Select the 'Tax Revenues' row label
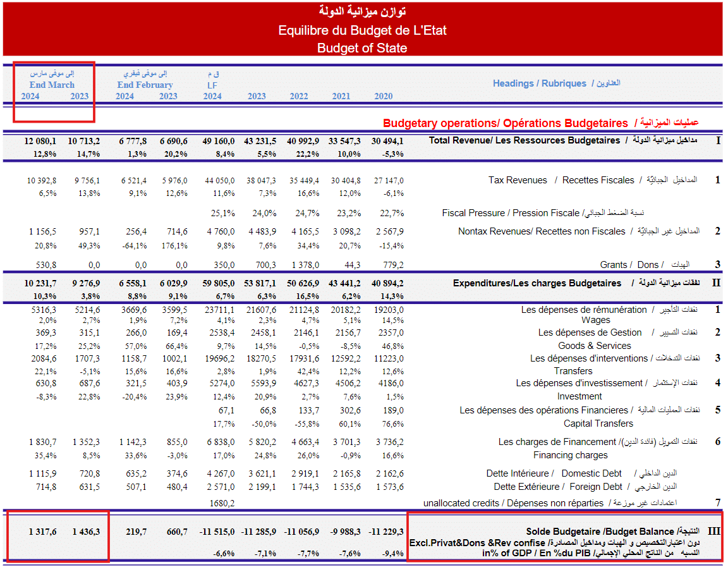The image size is (728, 567). click(518, 180)
